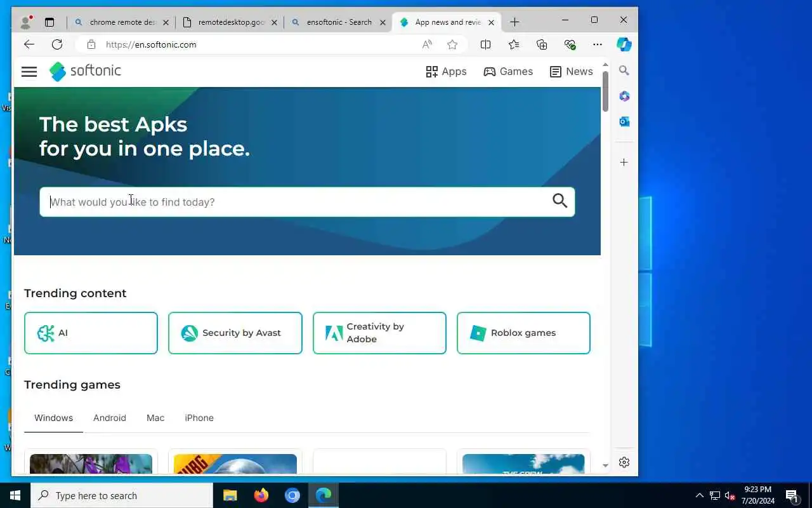Open File Explorer from taskbar

(x=230, y=495)
